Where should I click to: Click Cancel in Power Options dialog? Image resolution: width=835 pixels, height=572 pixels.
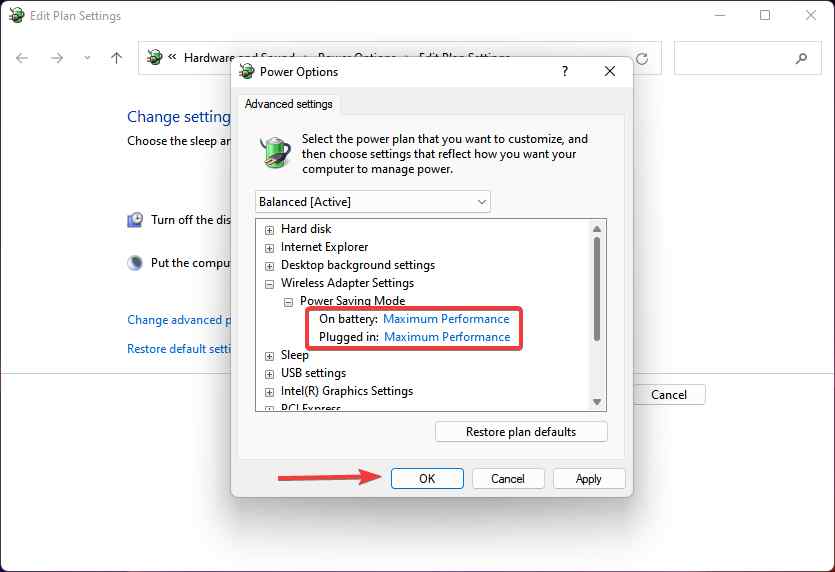point(508,479)
